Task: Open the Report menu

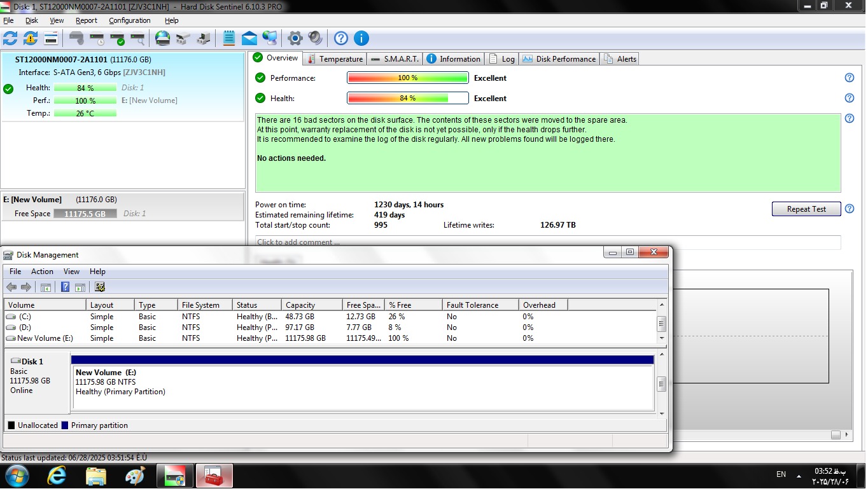Action: 87,20
